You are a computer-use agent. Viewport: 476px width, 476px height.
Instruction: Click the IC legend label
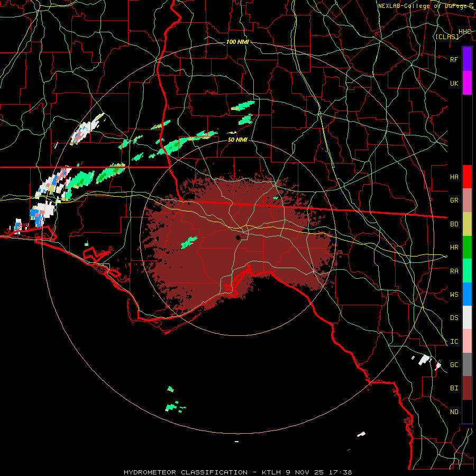454,342
